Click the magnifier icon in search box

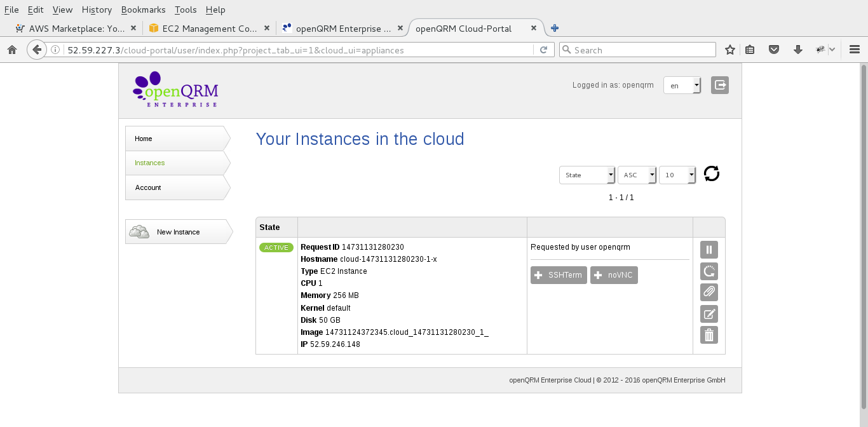pyautogui.click(x=566, y=50)
